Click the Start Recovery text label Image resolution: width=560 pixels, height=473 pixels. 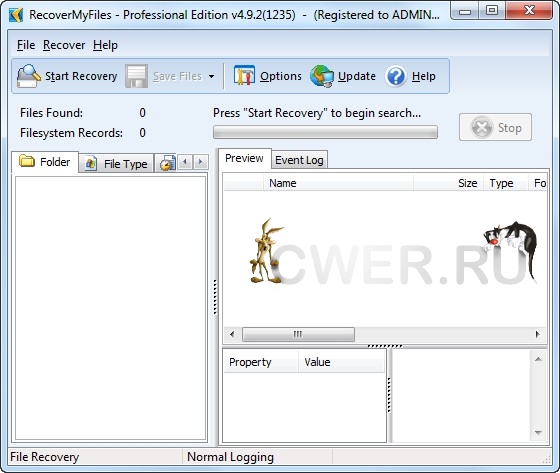click(x=81, y=76)
